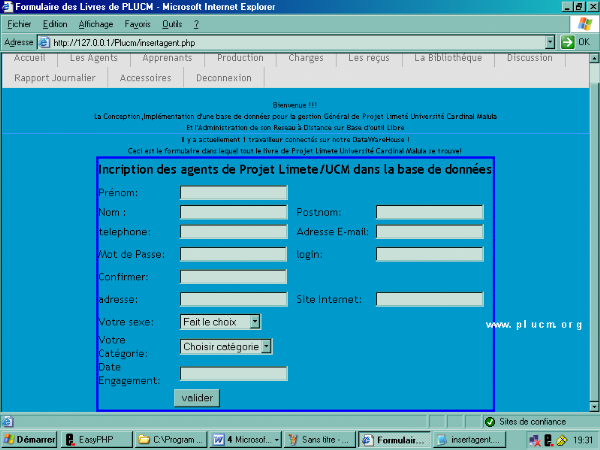Switch to the insertagent taskbar window
The height and width of the screenshot is (450, 600).
(x=469, y=440)
